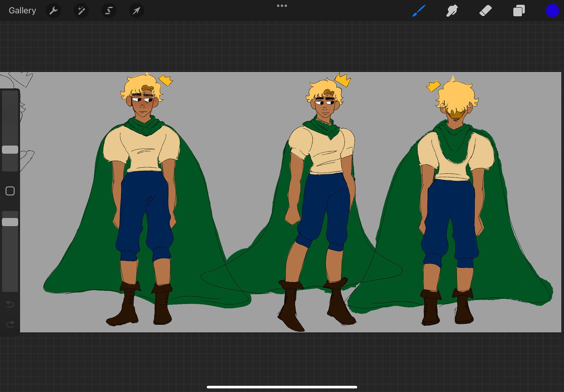Select the Brush tool
This screenshot has width=564, height=392.
click(x=419, y=11)
